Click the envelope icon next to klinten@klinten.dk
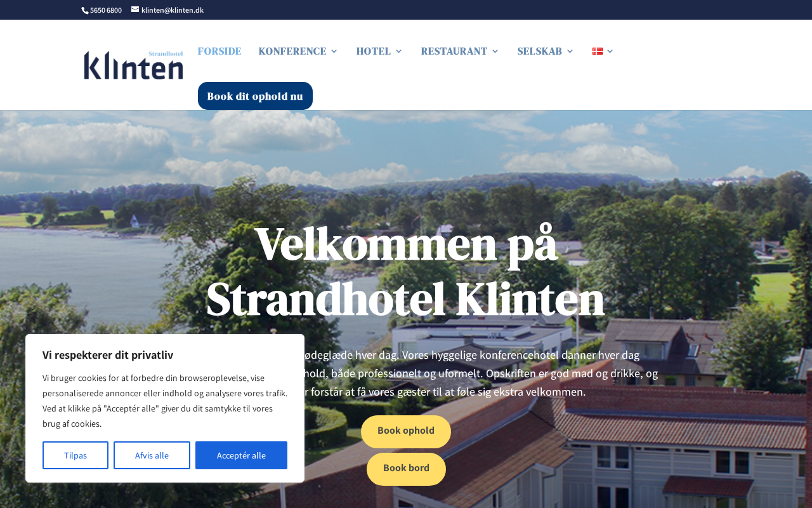Viewport: 812px width, 508px height. tap(135, 10)
